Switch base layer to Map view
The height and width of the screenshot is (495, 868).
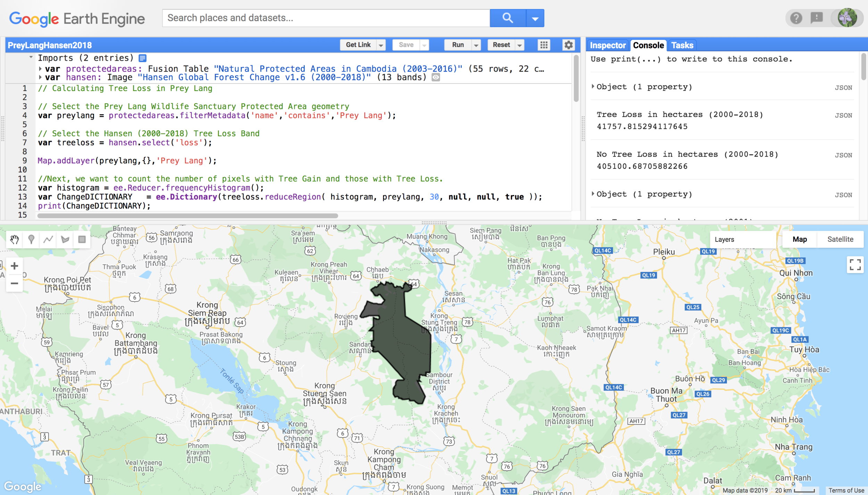coord(799,239)
